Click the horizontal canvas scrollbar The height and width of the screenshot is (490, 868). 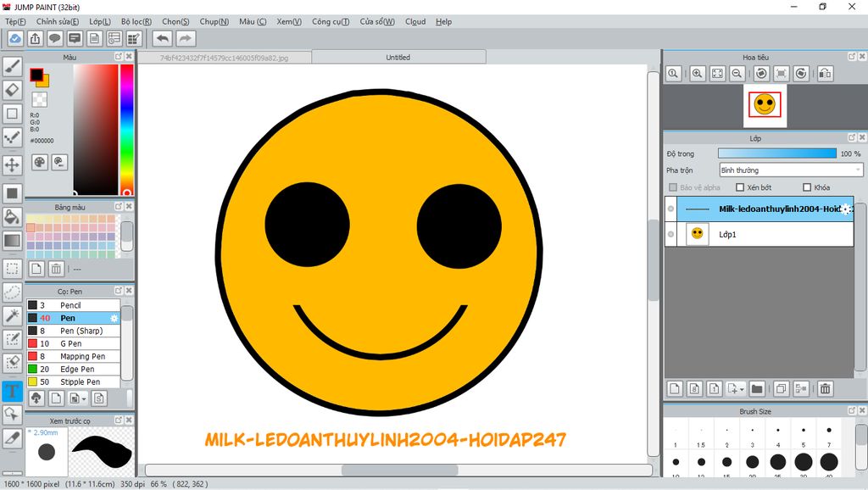pyautogui.click(x=398, y=470)
